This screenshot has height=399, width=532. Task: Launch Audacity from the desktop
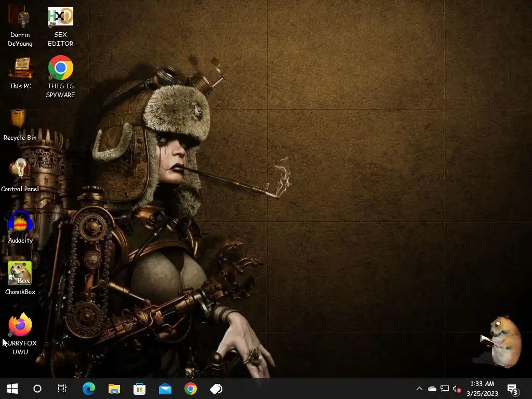coord(20,227)
